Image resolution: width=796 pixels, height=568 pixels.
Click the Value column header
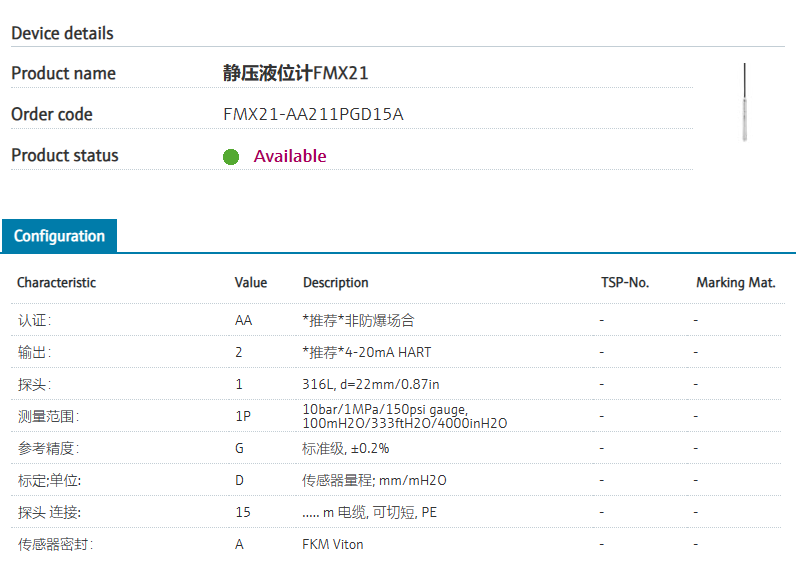point(251,282)
